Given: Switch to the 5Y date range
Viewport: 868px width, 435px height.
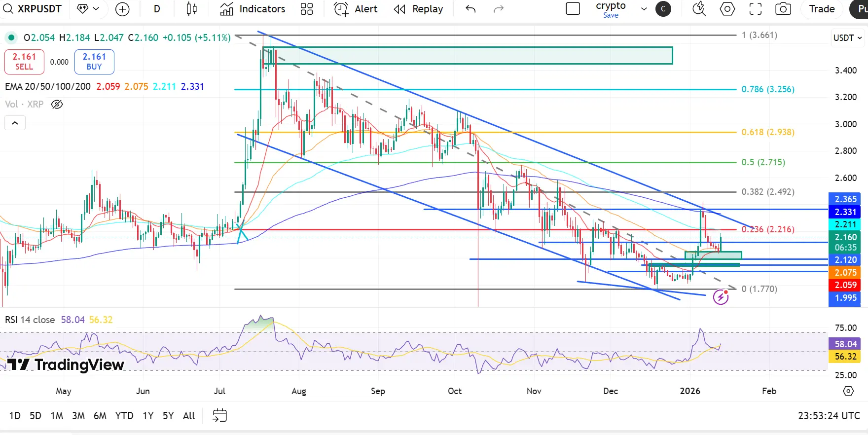Looking at the screenshot, I should point(168,416).
